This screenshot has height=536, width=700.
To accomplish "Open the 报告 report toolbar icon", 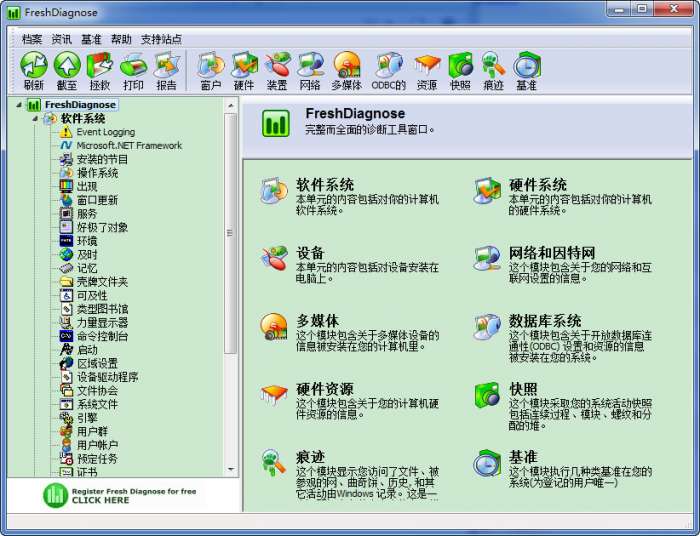I will click(166, 71).
